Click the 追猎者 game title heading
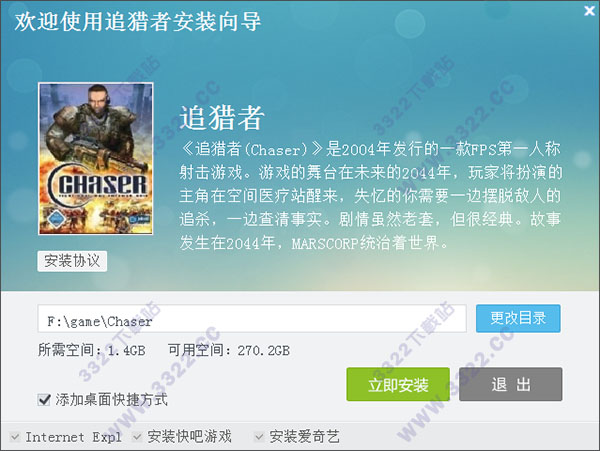The image size is (600, 451). pos(222,117)
